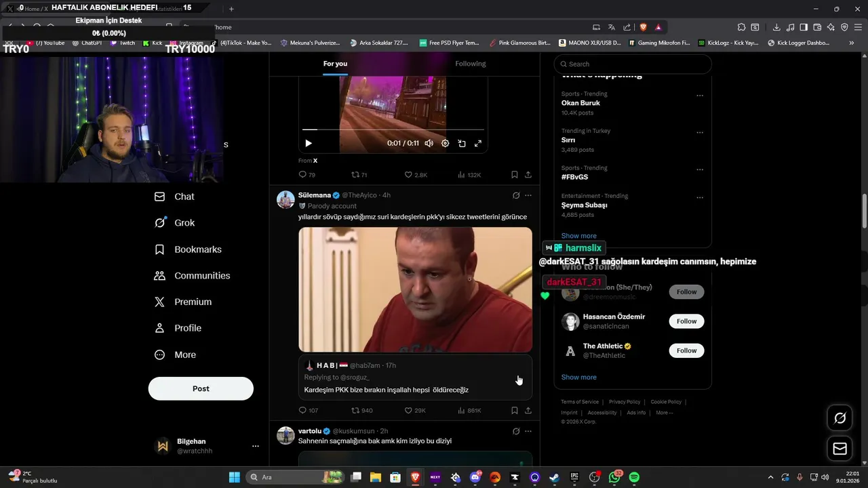Open Chat from the sidebar
Viewport: 868px width, 488px height.
pyautogui.click(x=174, y=197)
